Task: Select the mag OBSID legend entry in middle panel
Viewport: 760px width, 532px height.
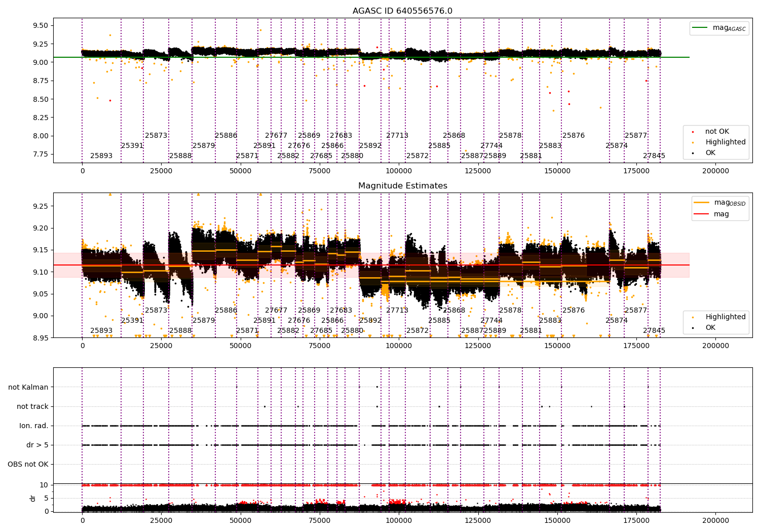Action: [x=720, y=203]
